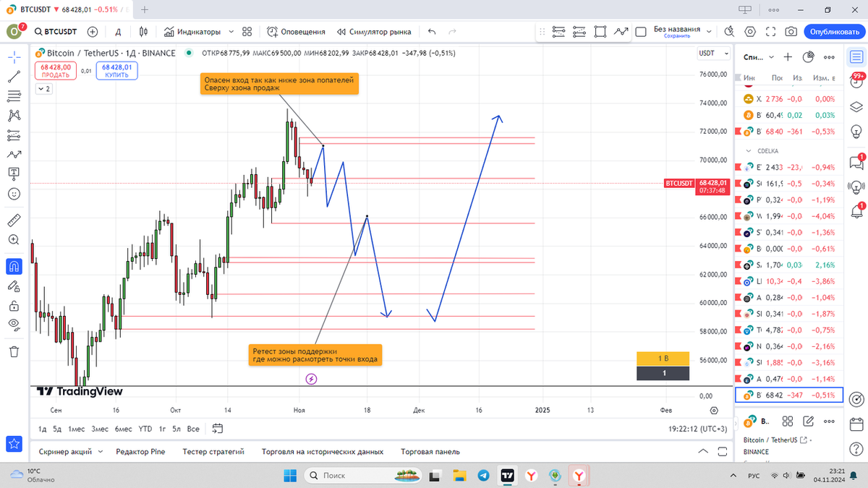Click the Опубликовать publish button
The width and height of the screenshot is (868, 488).
[x=834, y=32]
